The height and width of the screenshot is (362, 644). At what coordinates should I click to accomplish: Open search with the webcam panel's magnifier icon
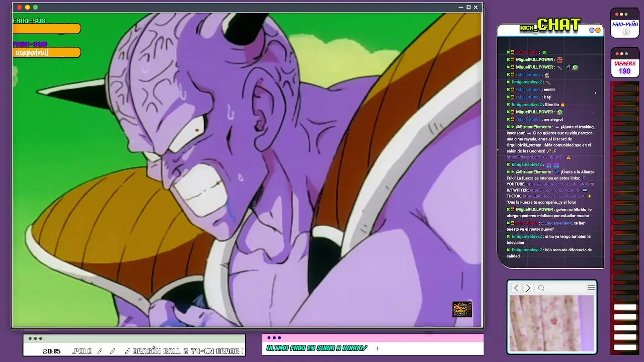pyautogui.click(x=541, y=288)
